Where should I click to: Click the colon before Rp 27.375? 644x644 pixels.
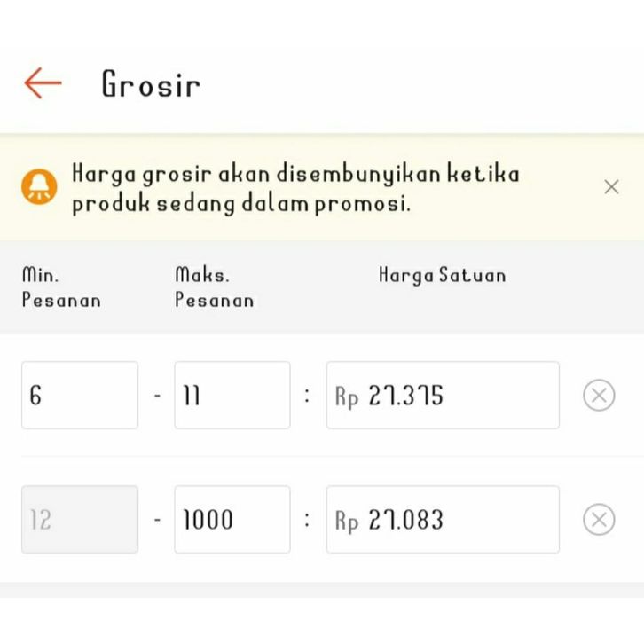click(x=308, y=396)
